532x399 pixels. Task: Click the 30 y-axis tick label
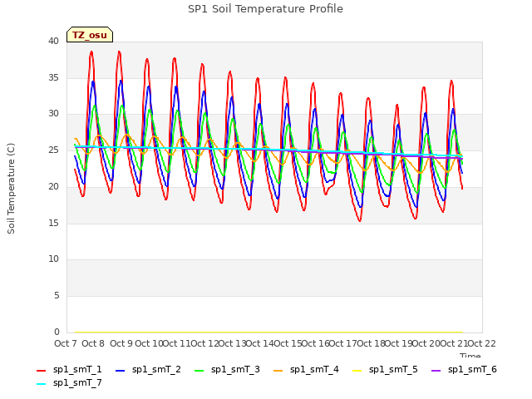[x=53, y=114]
